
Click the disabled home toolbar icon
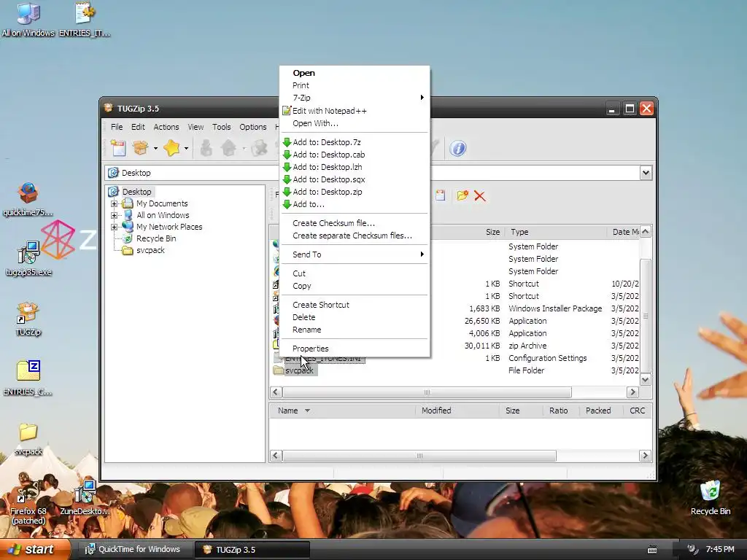pos(228,148)
